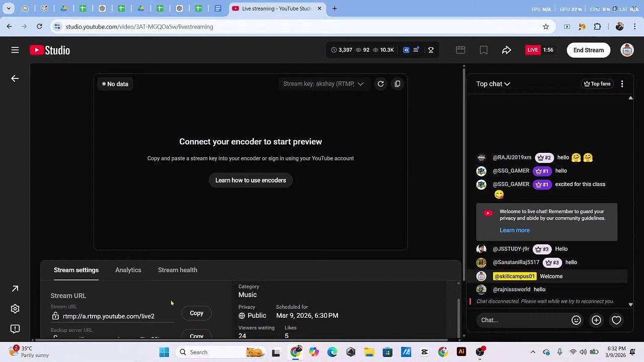The width and height of the screenshot is (644, 362).
Task: Go back using the left sidebar arrow
Action: [x=15, y=78]
